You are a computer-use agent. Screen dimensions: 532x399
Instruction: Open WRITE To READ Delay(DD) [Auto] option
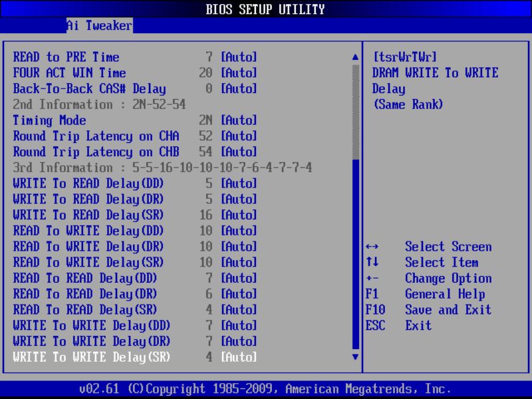tap(239, 184)
